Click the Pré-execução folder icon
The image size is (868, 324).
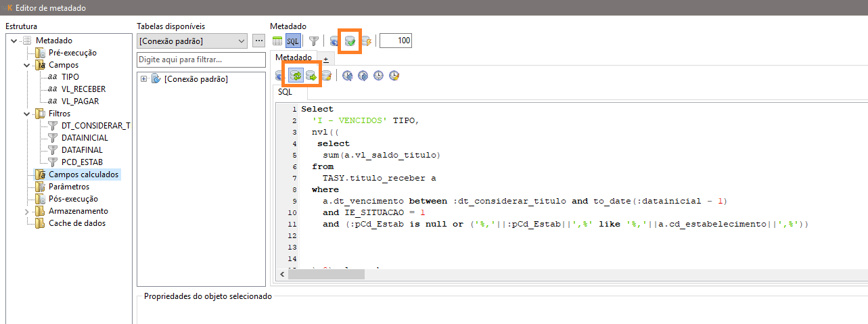pyautogui.click(x=40, y=53)
